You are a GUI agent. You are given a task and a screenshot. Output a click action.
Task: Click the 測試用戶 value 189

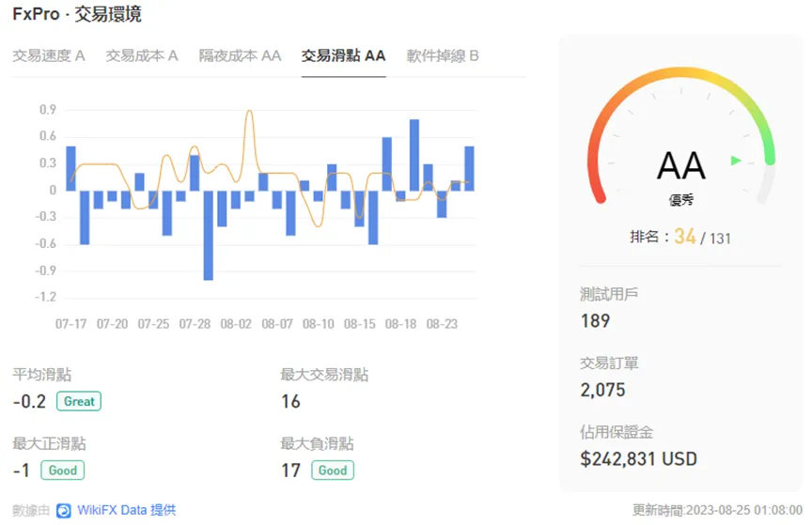pyautogui.click(x=596, y=321)
